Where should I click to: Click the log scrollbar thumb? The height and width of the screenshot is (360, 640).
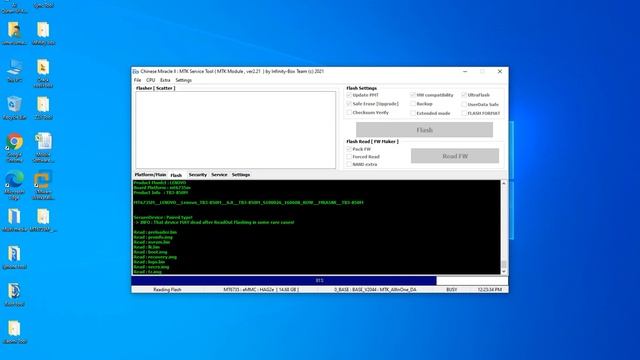point(504,264)
